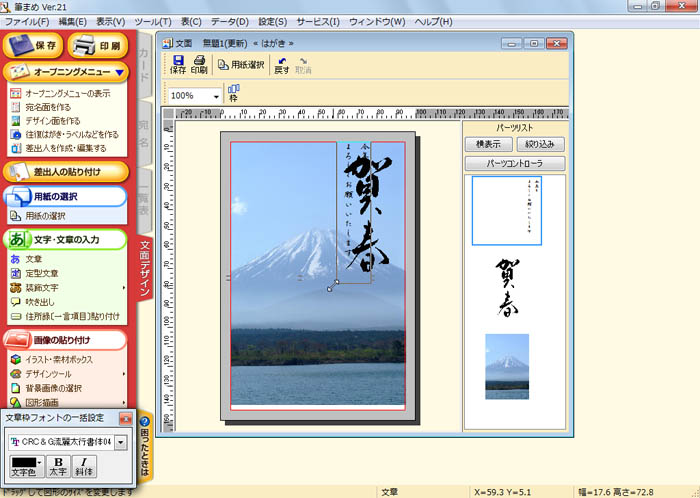This screenshot has width=700, height=498.
Task: Expand the font name dropdown list
Action: (x=122, y=441)
